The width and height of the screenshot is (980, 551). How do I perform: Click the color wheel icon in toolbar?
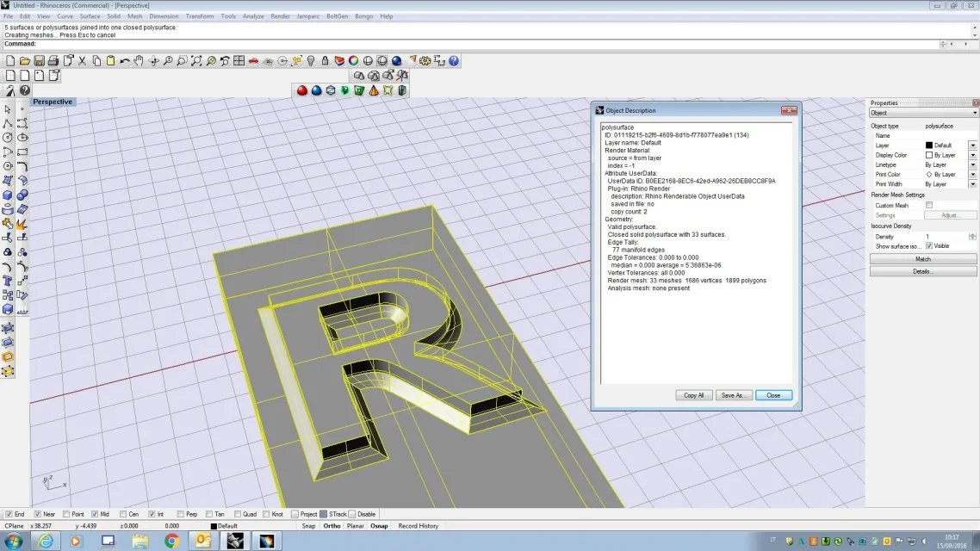354,60
